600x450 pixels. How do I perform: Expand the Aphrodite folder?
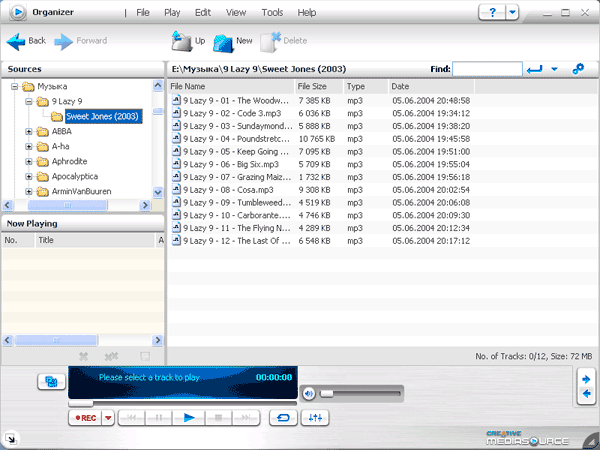29,161
